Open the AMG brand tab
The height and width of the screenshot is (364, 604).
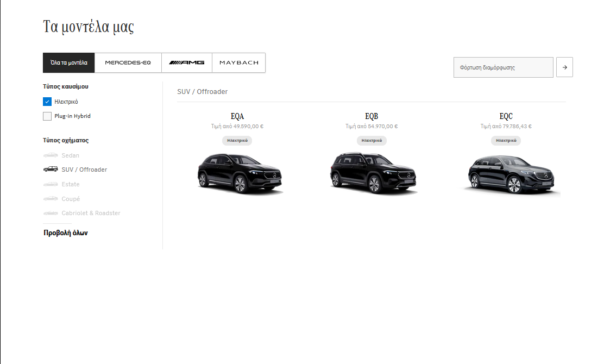tap(187, 63)
